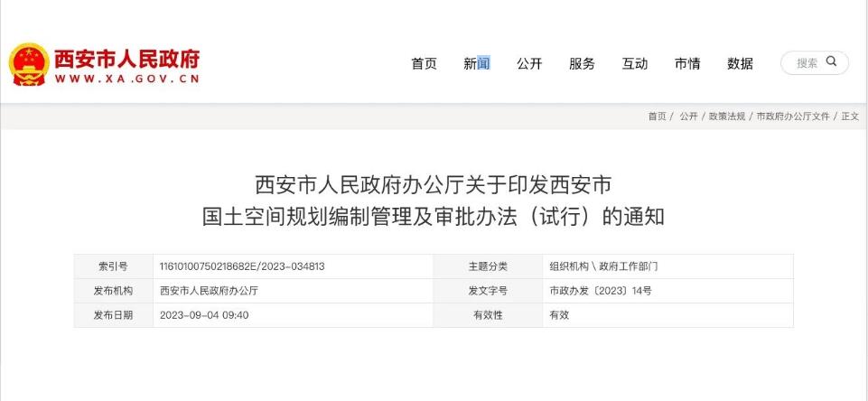Click the 西安市人民政府 site title
Screen dimensions: 868x401
[126, 58]
